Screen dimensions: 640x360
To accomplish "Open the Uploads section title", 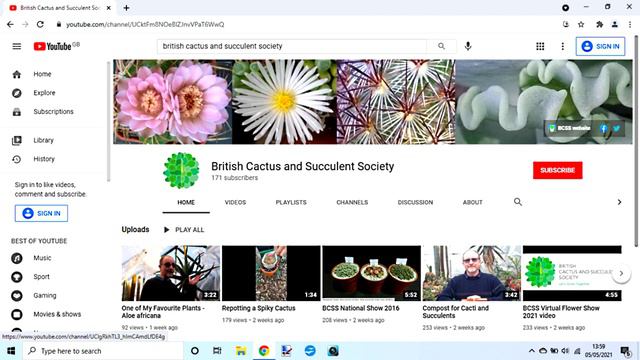I will coord(135,229).
